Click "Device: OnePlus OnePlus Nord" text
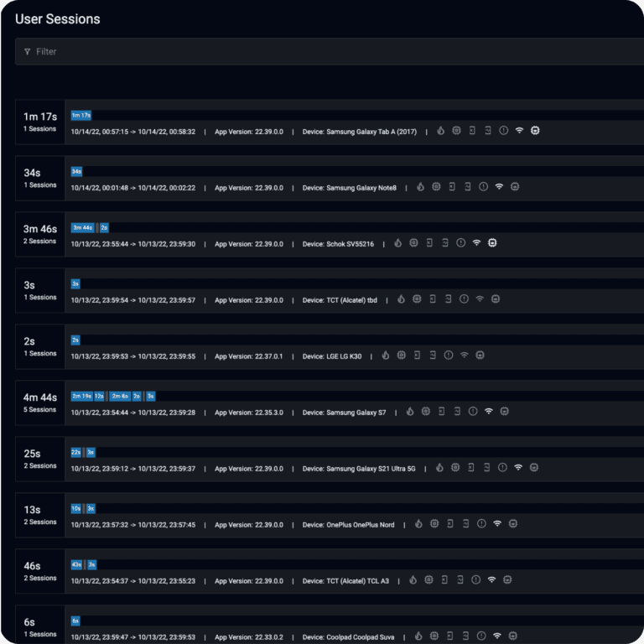 pos(348,525)
